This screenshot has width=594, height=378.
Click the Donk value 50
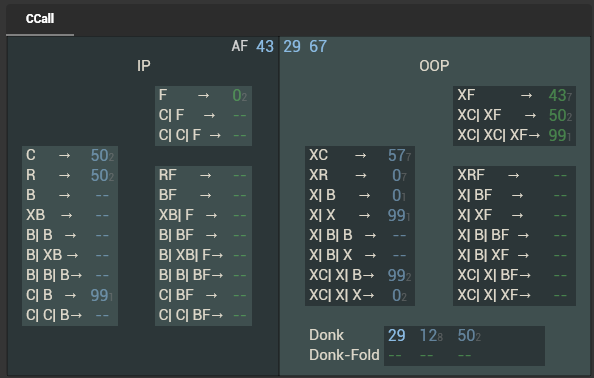coord(469,336)
